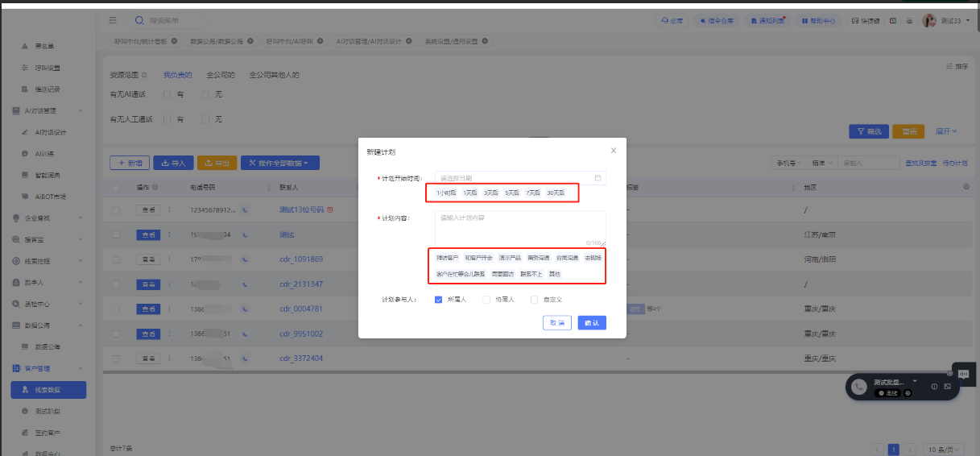This screenshot has width=980, height=456.
Task: Click the calendar icon in the date field
Action: (x=598, y=178)
